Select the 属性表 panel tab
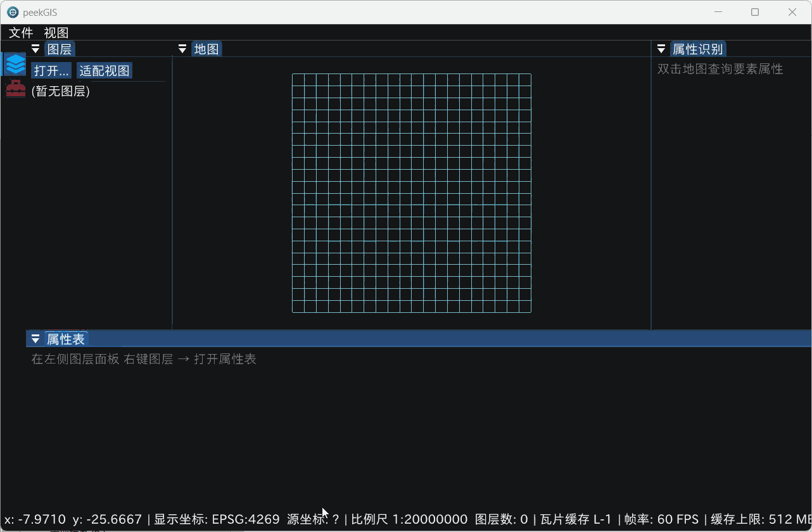The height and width of the screenshot is (532, 812). [x=65, y=339]
